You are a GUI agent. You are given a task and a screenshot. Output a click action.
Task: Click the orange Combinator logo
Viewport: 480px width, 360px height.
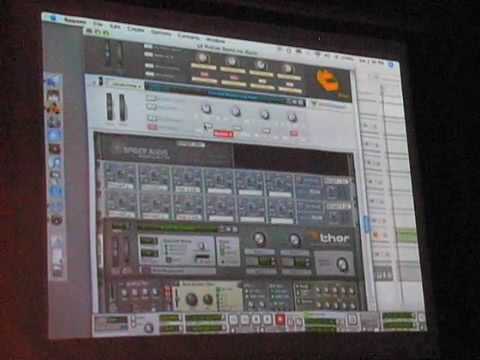pyautogui.click(x=329, y=82)
